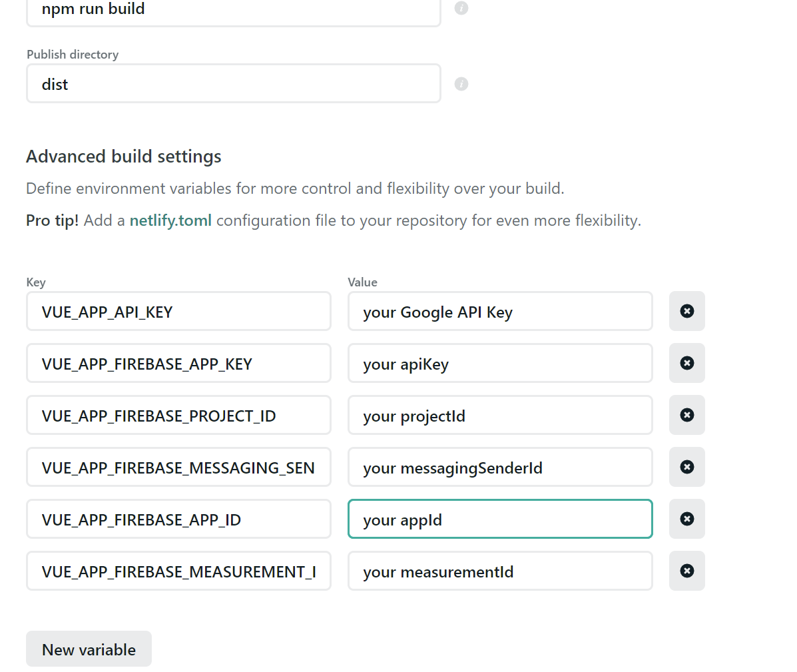Focus the VUE_APP_FIREBASE_APP_ID key field
Screen dimensions: 797x672
[178, 519]
